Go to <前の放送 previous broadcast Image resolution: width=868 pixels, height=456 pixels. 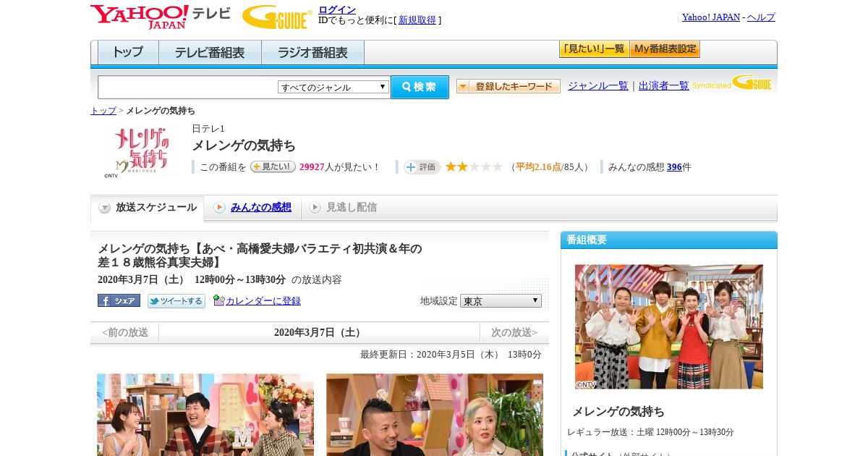[125, 333]
